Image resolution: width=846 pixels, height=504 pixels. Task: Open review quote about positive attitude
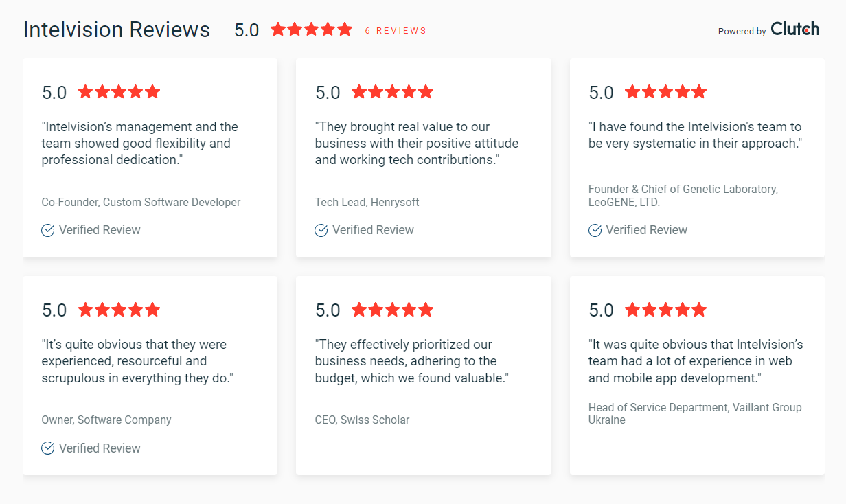(x=417, y=144)
